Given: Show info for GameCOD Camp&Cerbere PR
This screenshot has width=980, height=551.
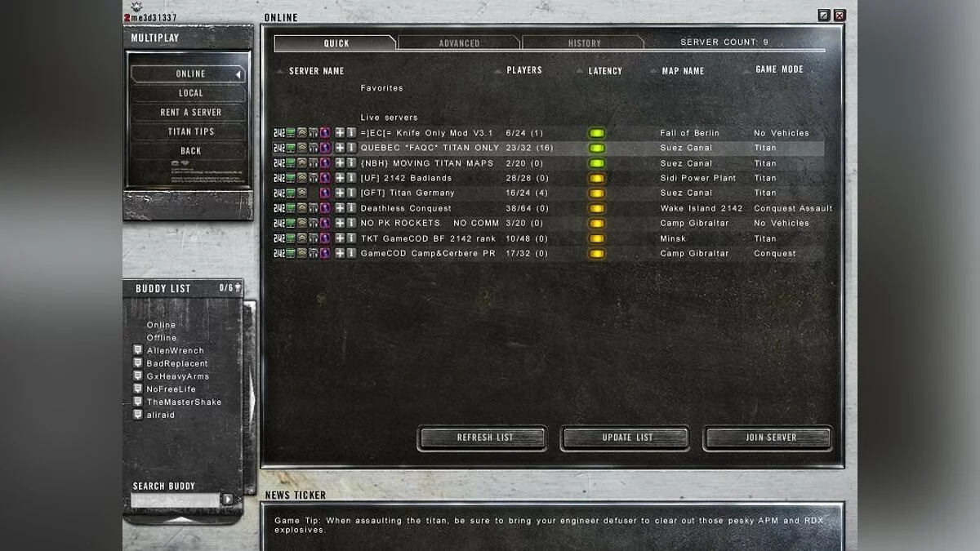Looking at the screenshot, I should pyautogui.click(x=351, y=253).
